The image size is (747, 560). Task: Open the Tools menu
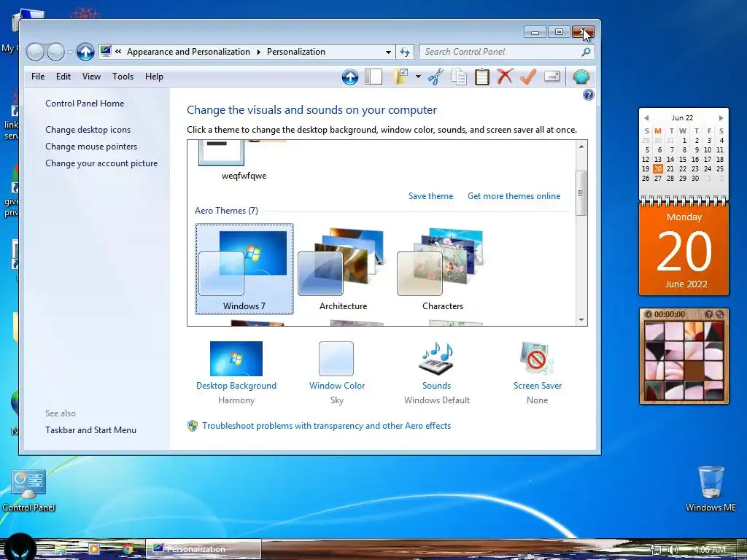point(123,76)
